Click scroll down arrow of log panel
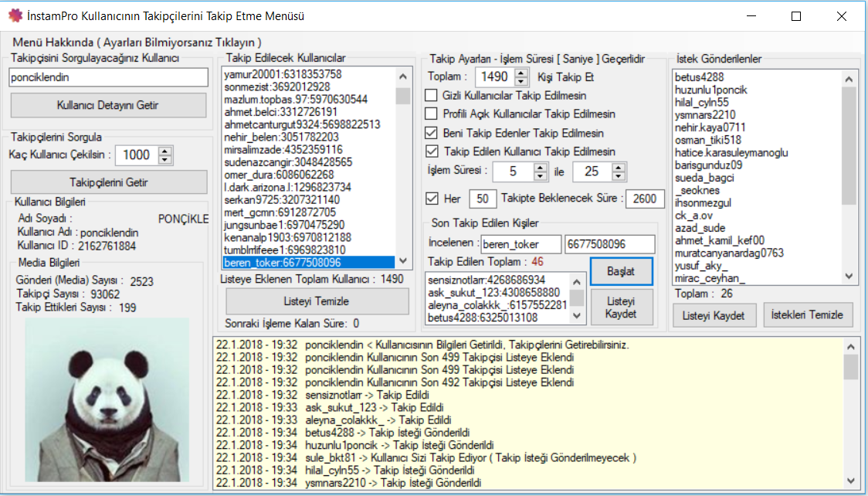Screen dimensions: 868x496 851,481
